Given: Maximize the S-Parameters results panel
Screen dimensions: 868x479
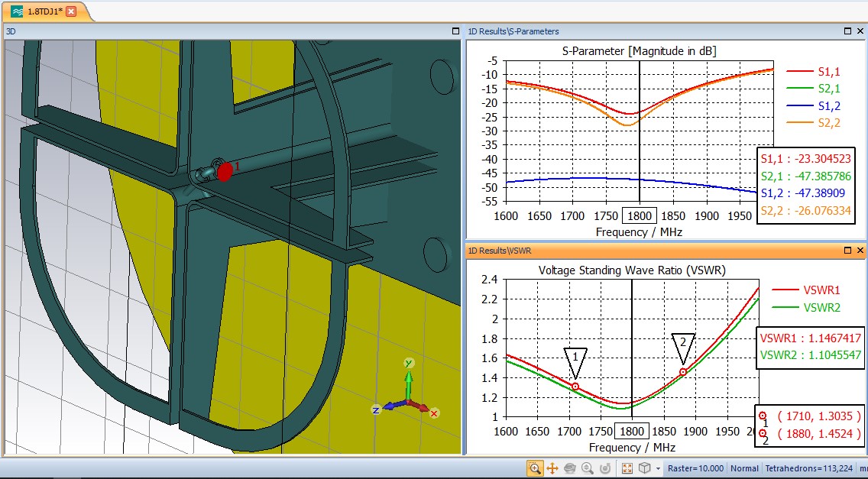Looking at the screenshot, I should tap(848, 31).
